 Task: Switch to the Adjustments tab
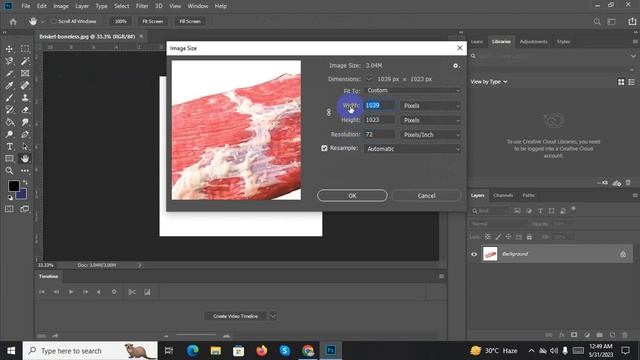(533, 42)
